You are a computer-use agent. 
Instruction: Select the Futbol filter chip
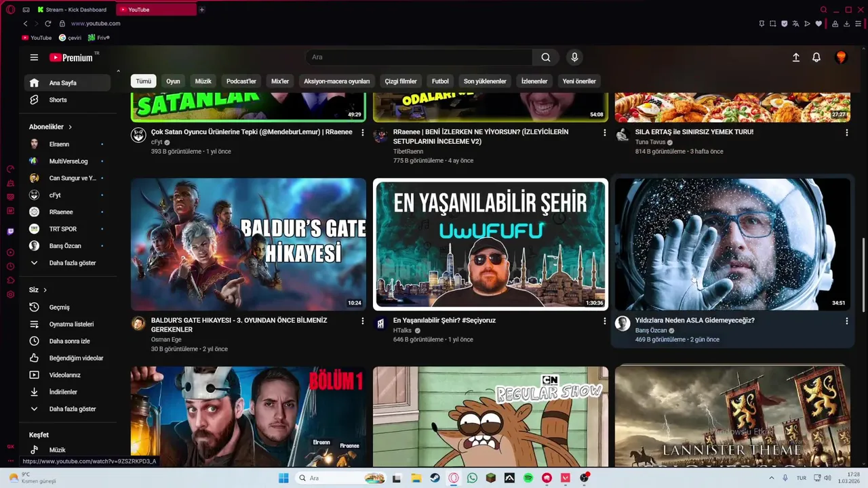tap(440, 81)
